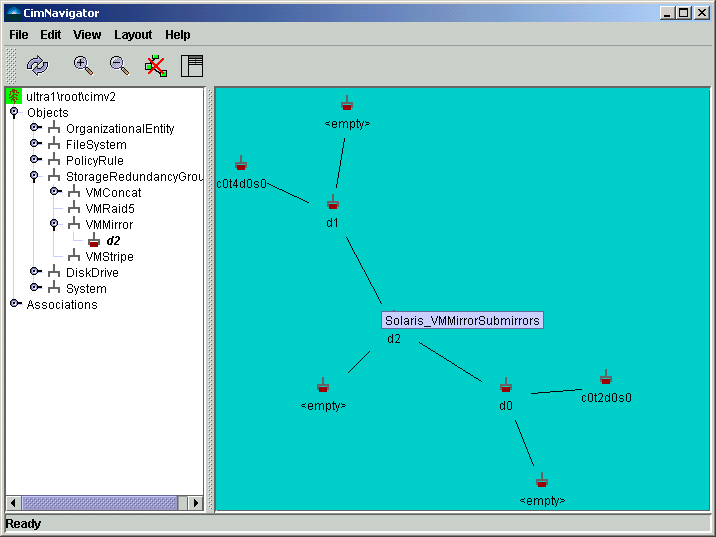This screenshot has height=537, width=716.
Task: Select d2 item in the tree
Action: click(113, 241)
